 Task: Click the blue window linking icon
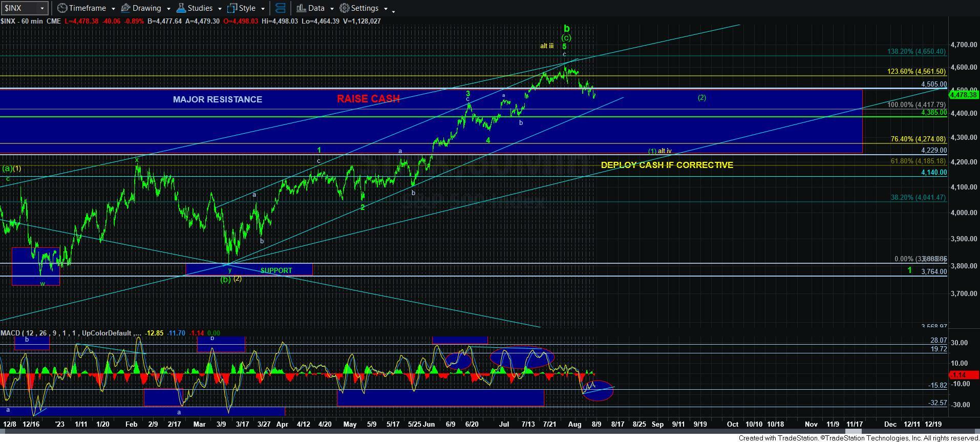tap(280, 8)
